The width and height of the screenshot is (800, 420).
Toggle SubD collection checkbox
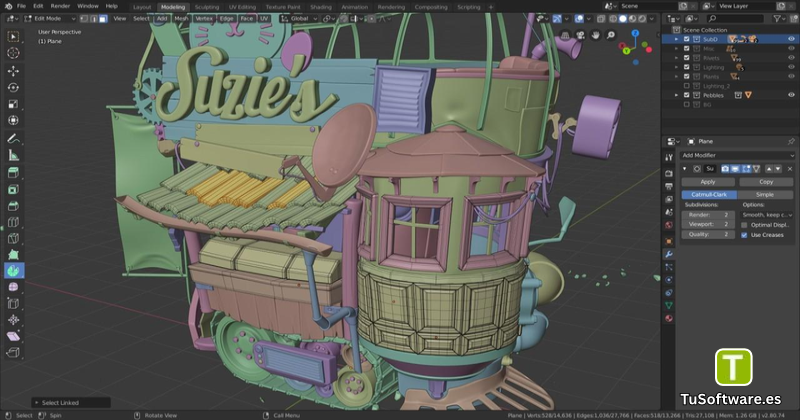(687, 39)
